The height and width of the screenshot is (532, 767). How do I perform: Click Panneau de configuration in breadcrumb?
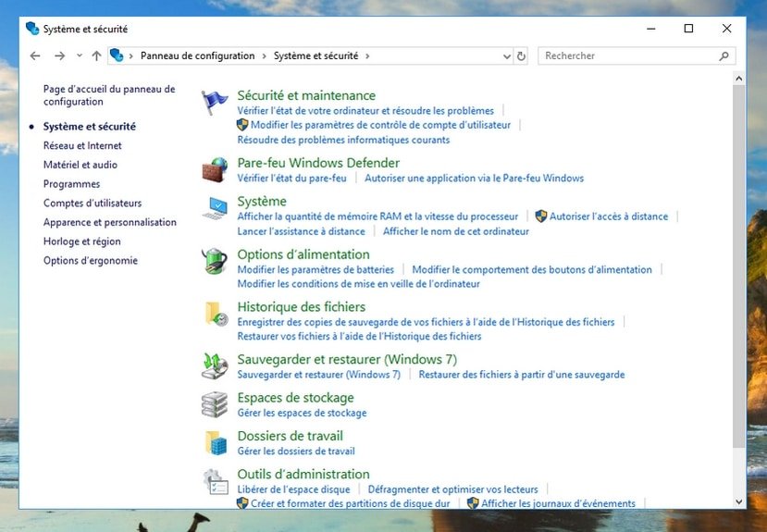click(198, 56)
